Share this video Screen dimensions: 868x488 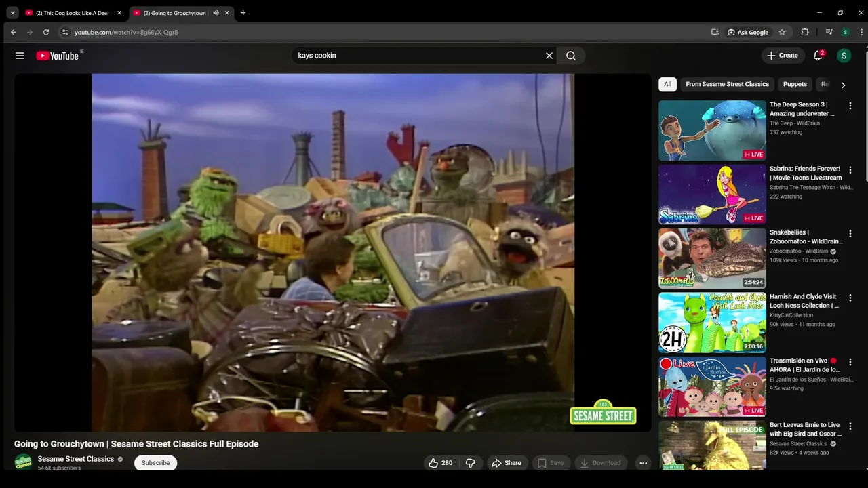pyautogui.click(x=507, y=463)
